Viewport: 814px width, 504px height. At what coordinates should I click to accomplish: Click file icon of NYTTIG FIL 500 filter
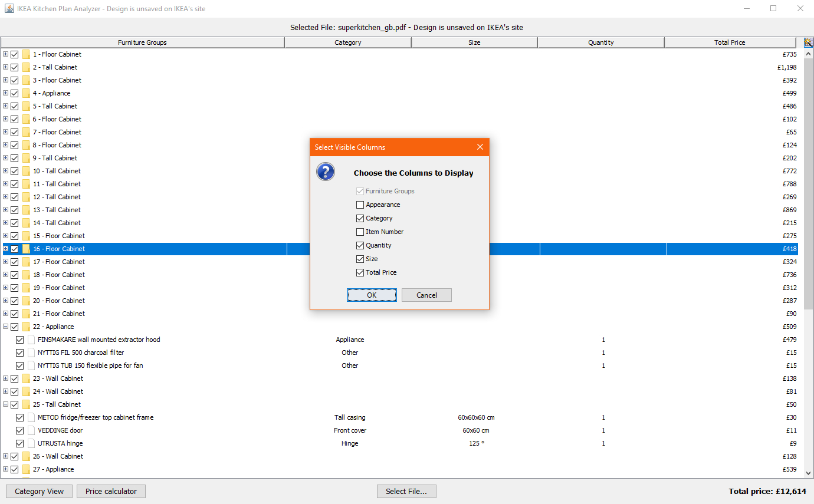[31, 353]
